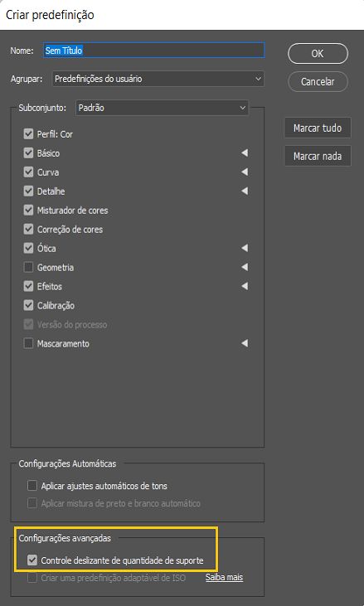Image resolution: width=364 pixels, height=606 pixels.
Task: Enable Aplicar ajustes automáticos de tons
Action: pos(32,486)
